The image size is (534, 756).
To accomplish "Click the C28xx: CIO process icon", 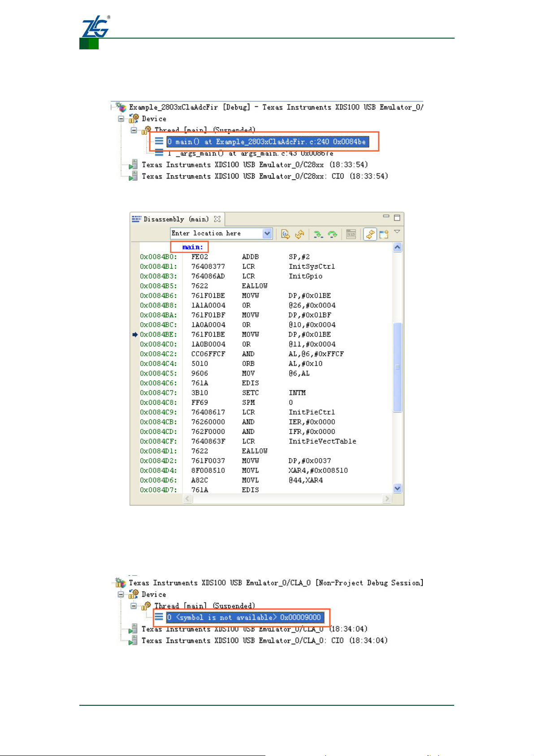I will click(x=133, y=176).
